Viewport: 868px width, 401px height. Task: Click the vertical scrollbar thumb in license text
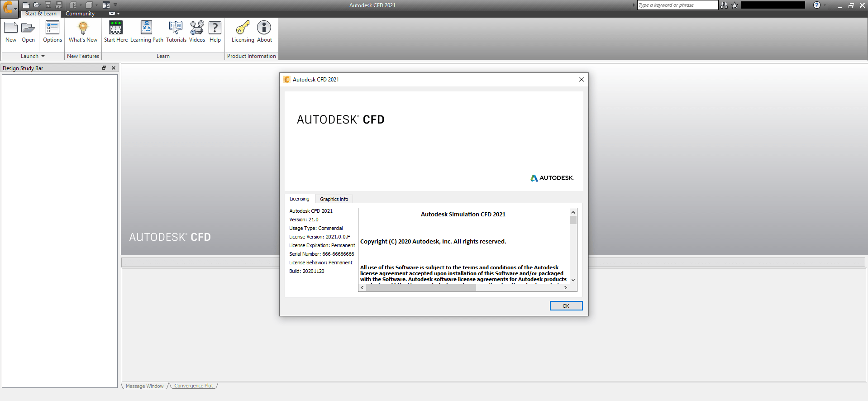pyautogui.click(x=573, y=220)
